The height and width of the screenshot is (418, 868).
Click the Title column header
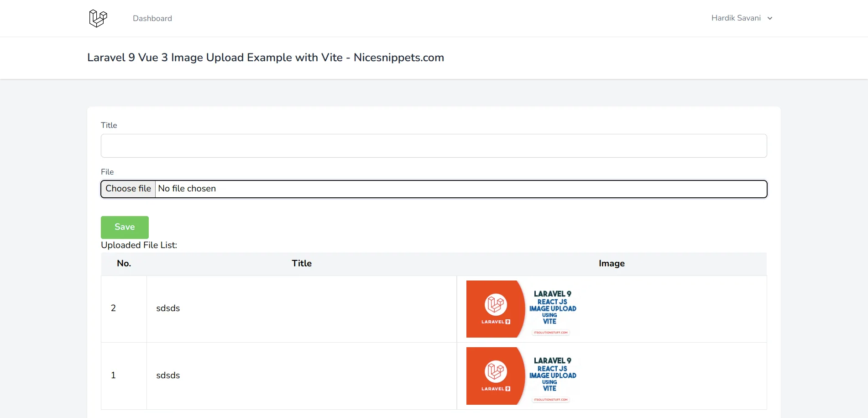point(302,264)
